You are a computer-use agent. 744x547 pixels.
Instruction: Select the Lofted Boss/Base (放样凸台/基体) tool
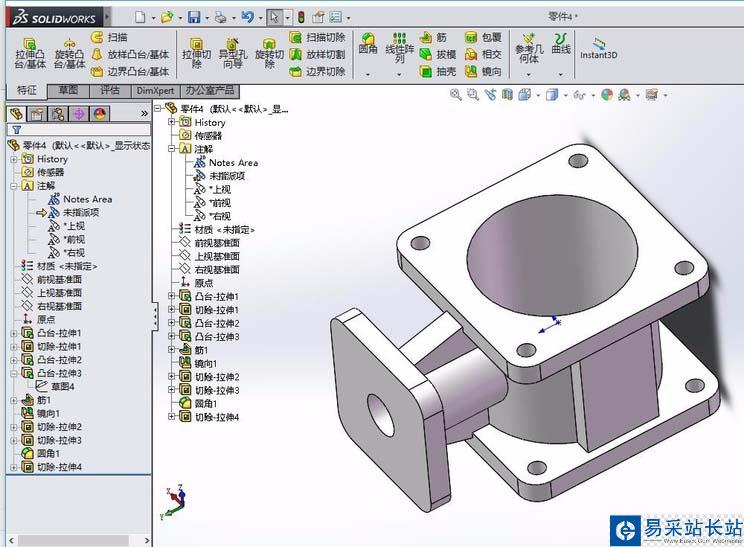tap(130, 55)
